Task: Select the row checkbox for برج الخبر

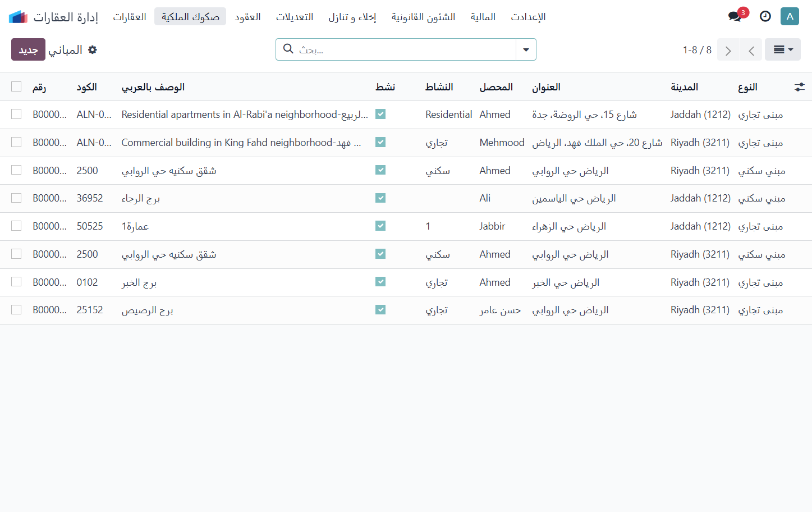Action: (x=16, y=282)
